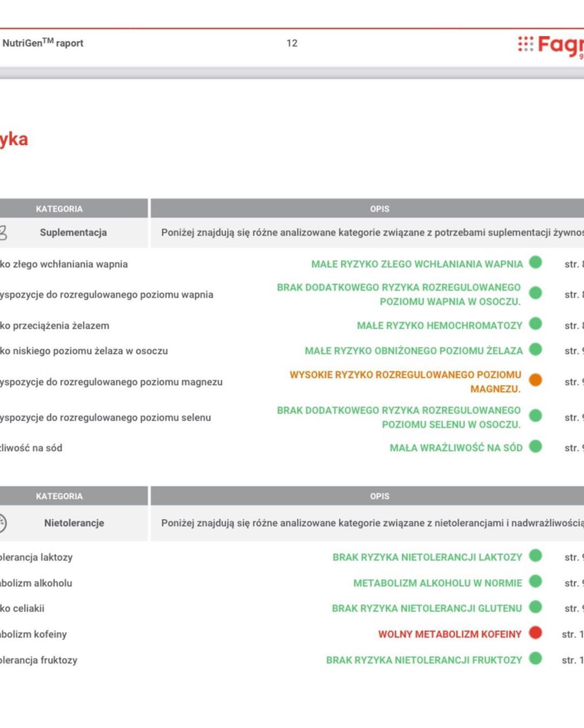Click row label złego wchłaniania wapnia
Image resolution: width=584 pixels, height=728 pixels.
(64, 264)
